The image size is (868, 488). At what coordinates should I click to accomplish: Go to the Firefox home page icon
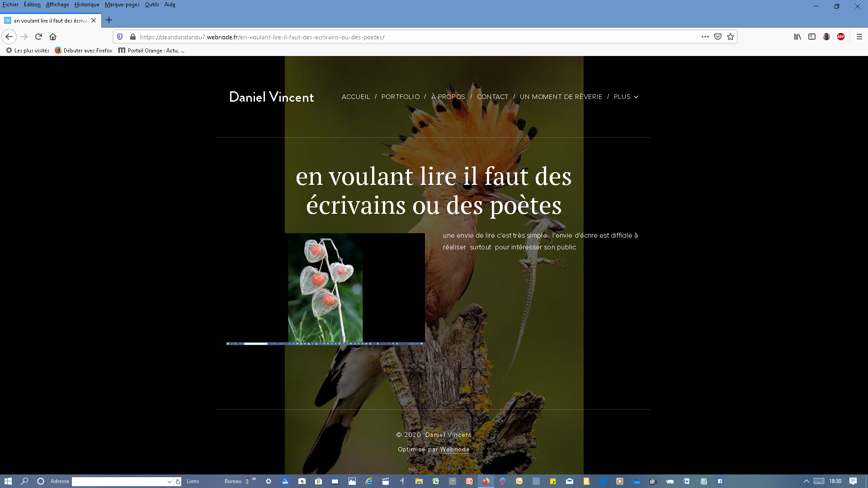click(53, 37)
